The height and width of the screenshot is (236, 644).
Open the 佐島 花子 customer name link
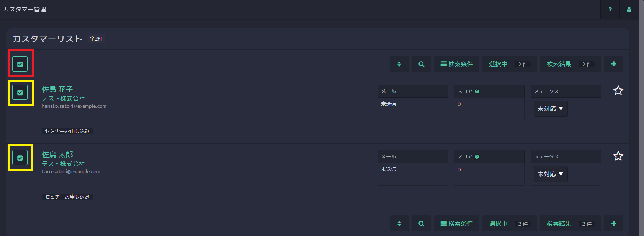pyautogui.click(x=57, y=89)
